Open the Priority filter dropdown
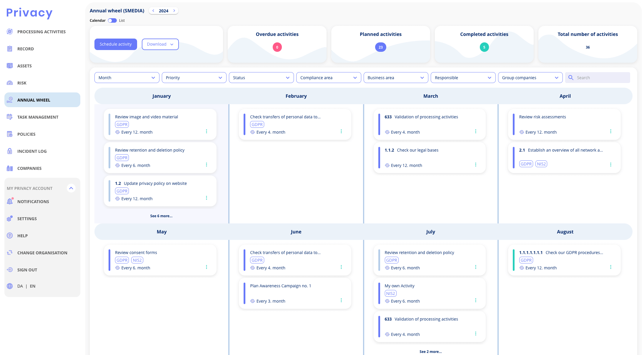 click(194, 77)
